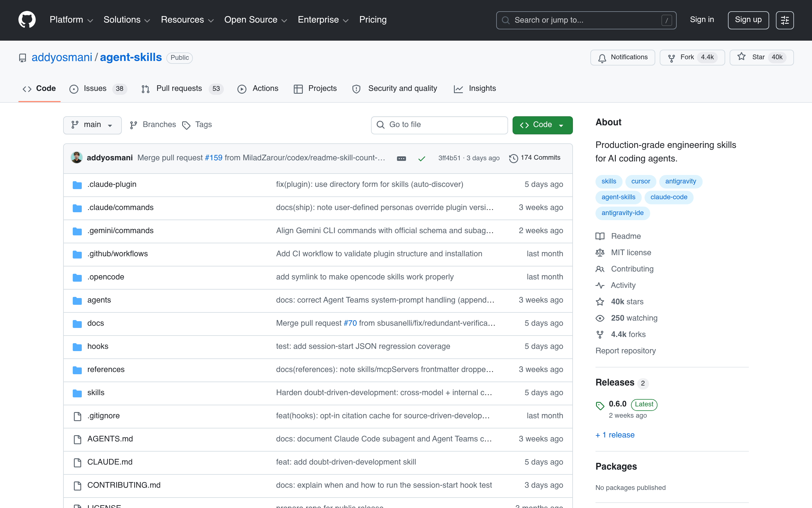812x508 pixels.
Task: Open the CONTRIBUTING.md file
Action: (124, 485)
